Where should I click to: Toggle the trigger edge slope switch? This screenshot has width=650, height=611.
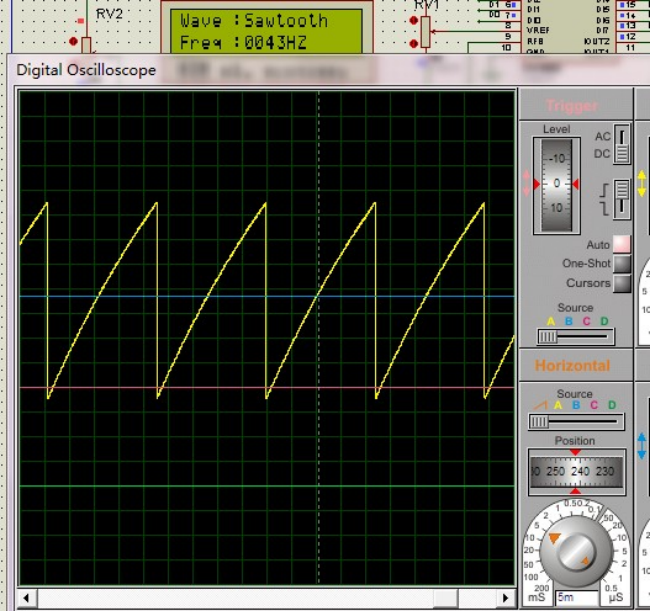[622, 199]
